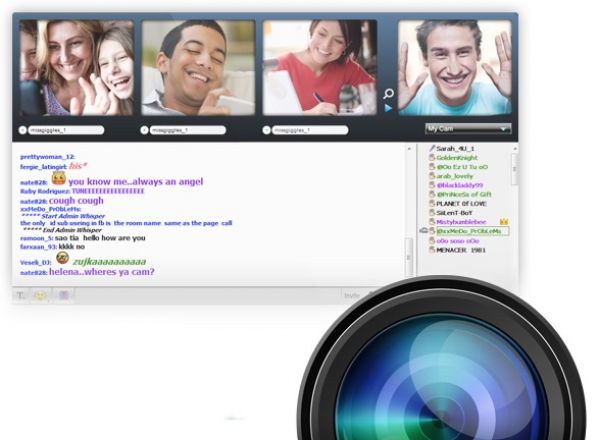Click the chat log scrollbar thumb
600x440 pixels.
coord(409,257)
